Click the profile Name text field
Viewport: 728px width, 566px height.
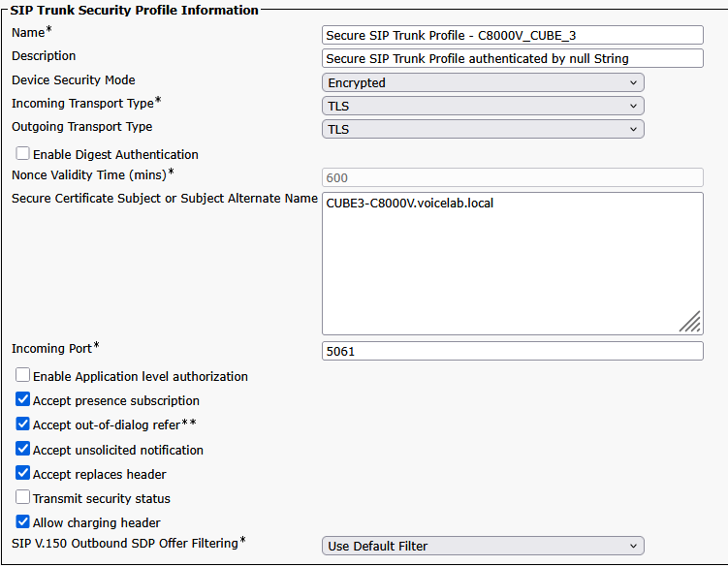click(512, 35)
